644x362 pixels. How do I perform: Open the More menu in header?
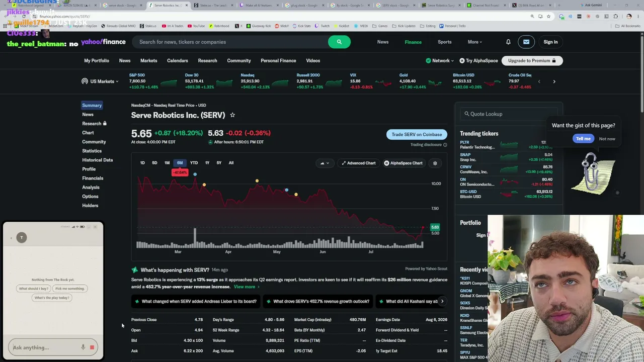point(474,42)
